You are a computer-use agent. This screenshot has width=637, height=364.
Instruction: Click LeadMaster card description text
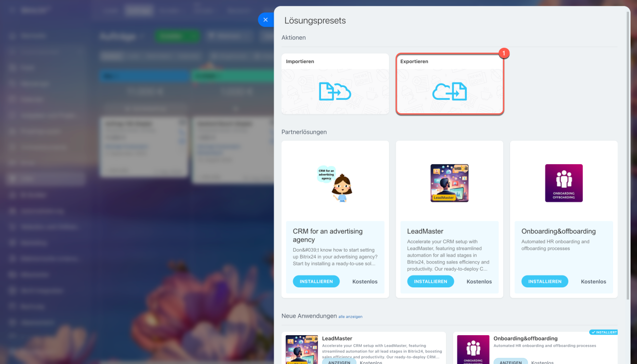click(448, 255)
